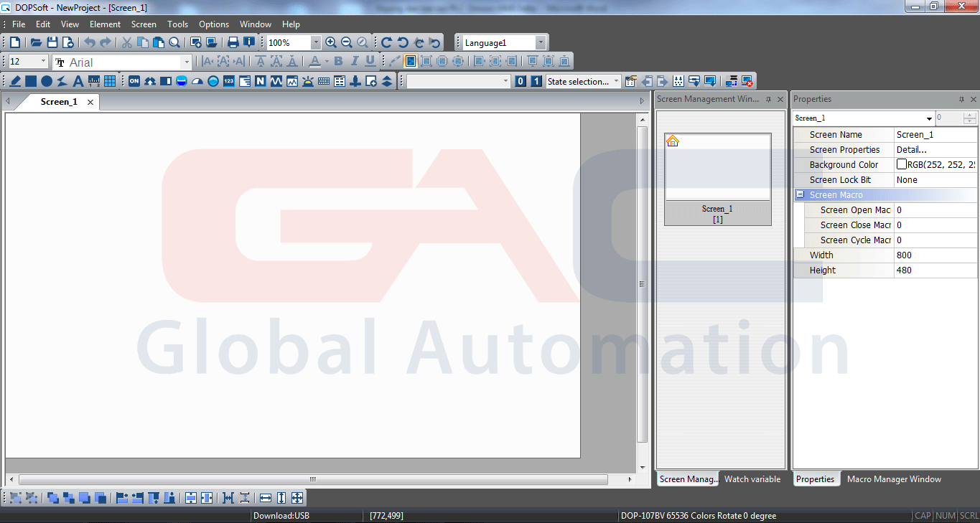Save the project using floppy disk icon
The image size is (980, 523).
[52, 42]
